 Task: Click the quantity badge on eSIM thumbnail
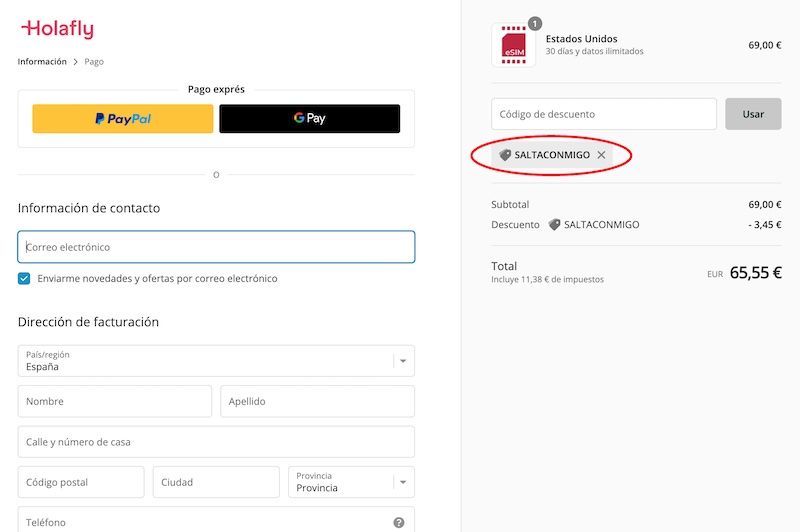coord(535,23)
